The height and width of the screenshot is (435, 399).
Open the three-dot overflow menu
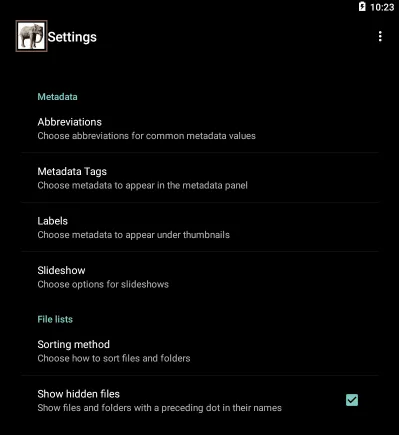coord(380,36)
